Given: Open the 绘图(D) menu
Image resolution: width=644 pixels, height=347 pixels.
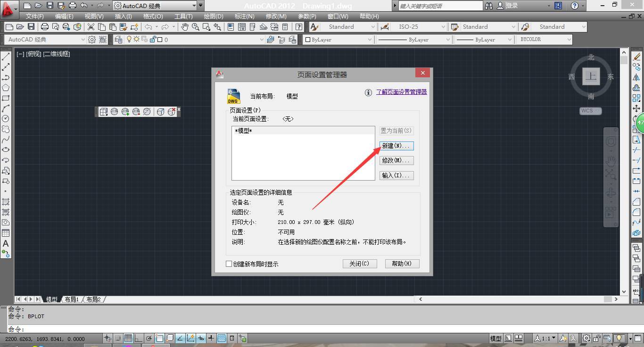Looking at the screenshot, I should pos(214,16).
